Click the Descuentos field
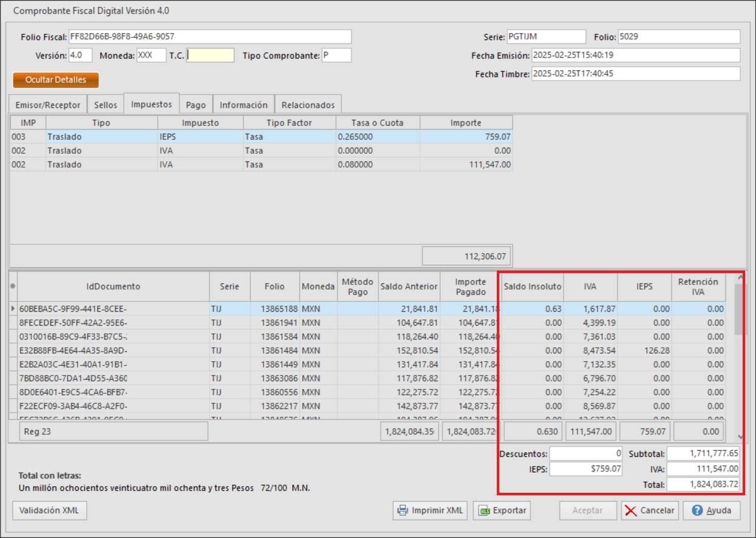This screenshot has width=756, height=538. 586,454
